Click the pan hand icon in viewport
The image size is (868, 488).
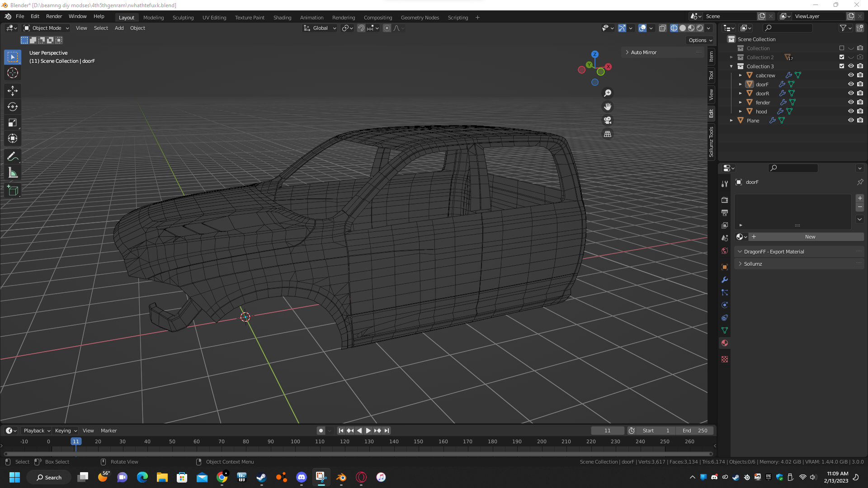tap(608, 107)
